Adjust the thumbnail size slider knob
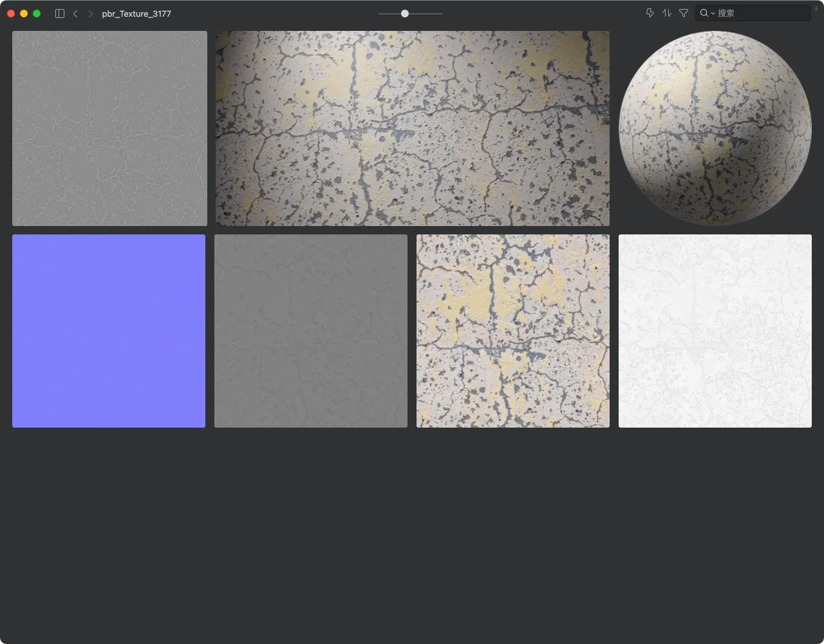The height and width of the screenshot is (644, 824). click(405, 14)
